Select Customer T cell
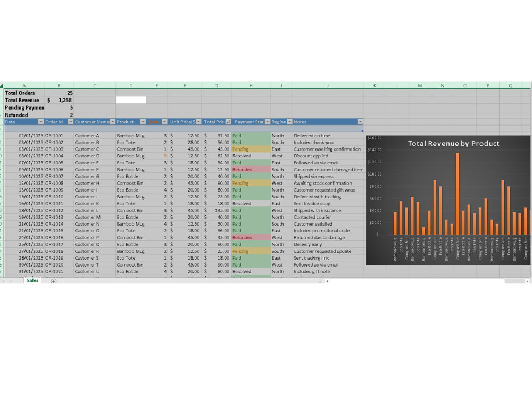This screenshot has width=532, height=399. pos(95,264)
